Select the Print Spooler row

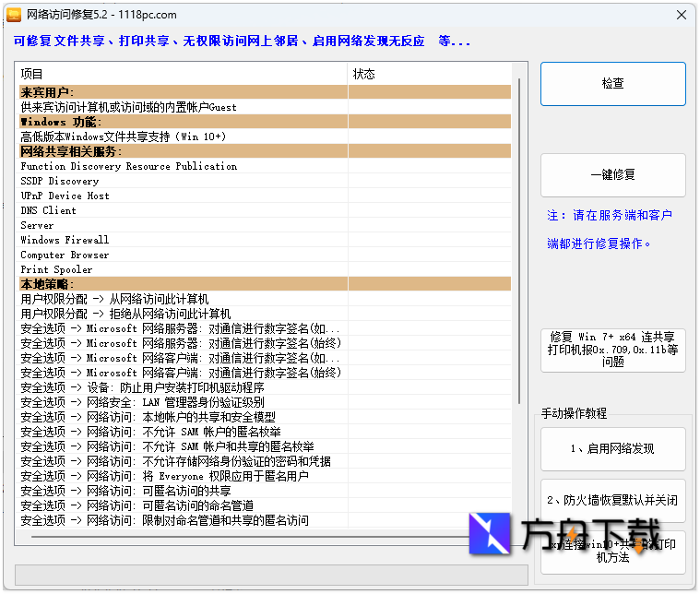tap(265, 269)
